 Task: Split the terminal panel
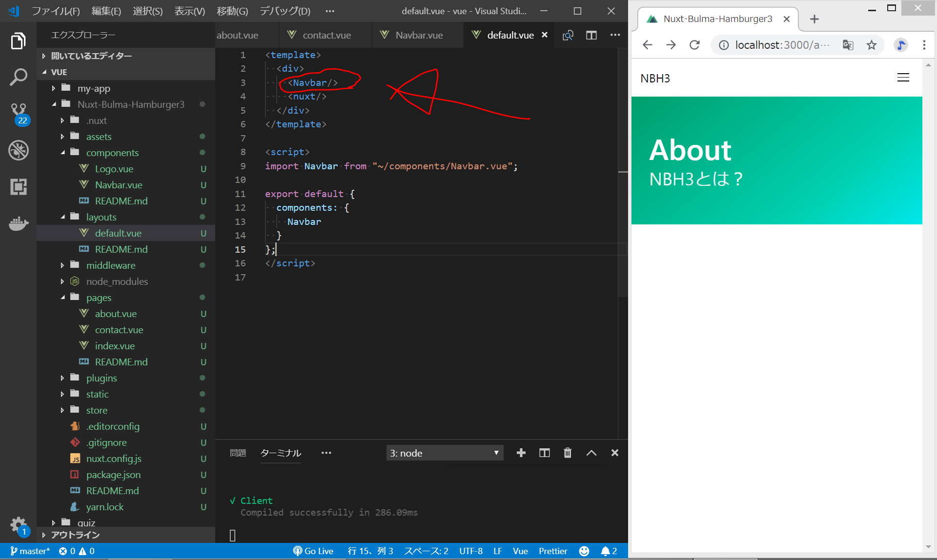coord(545,453)
